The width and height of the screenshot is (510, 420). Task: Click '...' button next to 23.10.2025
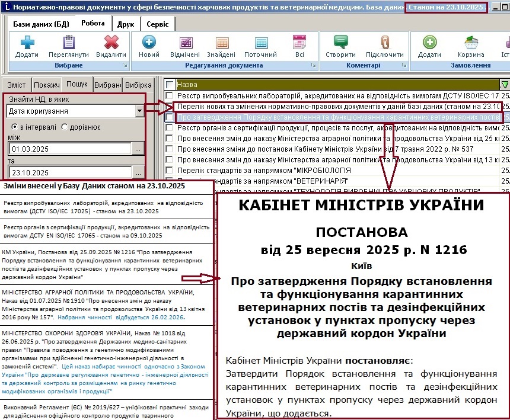(138, 172)
